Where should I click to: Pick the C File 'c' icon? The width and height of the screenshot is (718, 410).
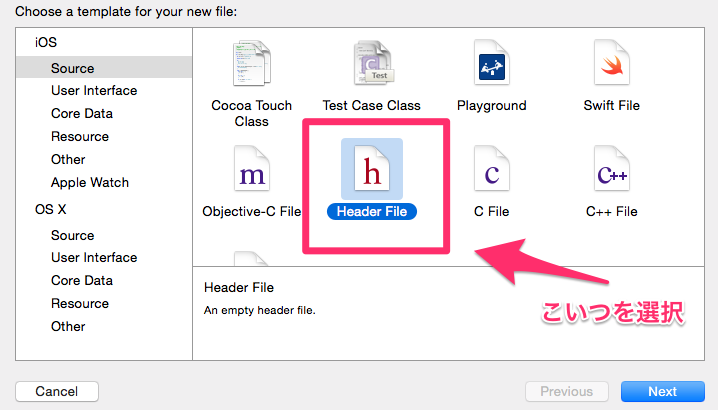coord(492,169)
